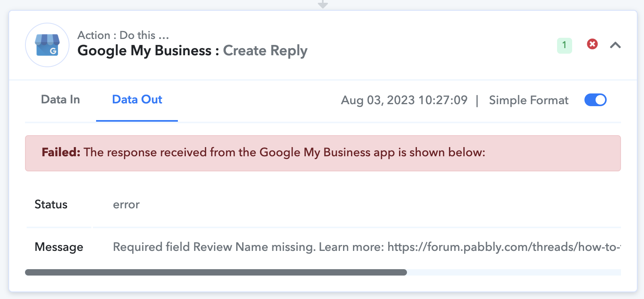This screenshot has width=644, height=299.
Task: Click the green step count badge
Action: 564,45
